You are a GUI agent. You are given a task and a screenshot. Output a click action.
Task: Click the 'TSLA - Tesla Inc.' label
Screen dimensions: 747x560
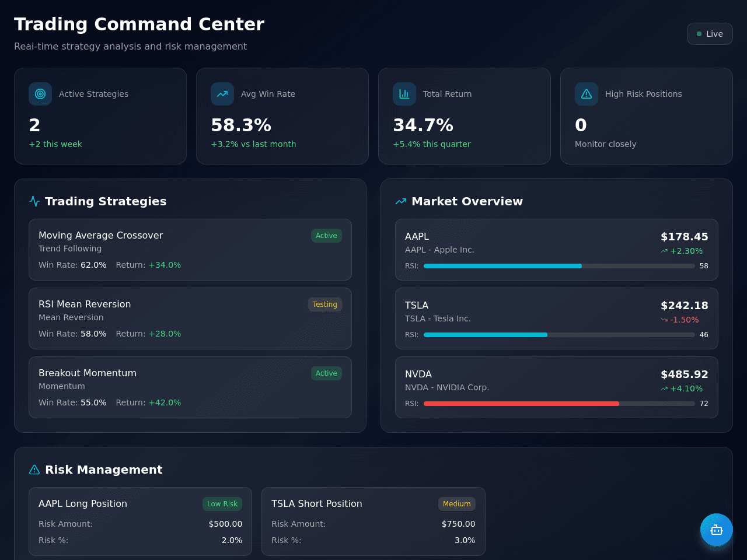[438, 318]
